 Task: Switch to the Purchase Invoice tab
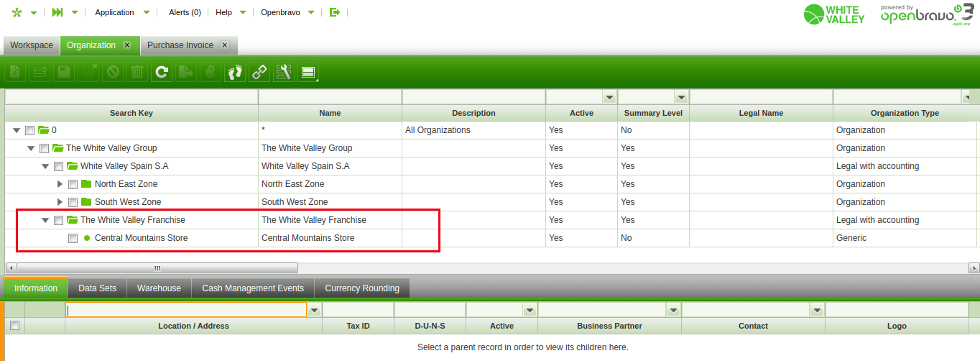coord(180,45)
